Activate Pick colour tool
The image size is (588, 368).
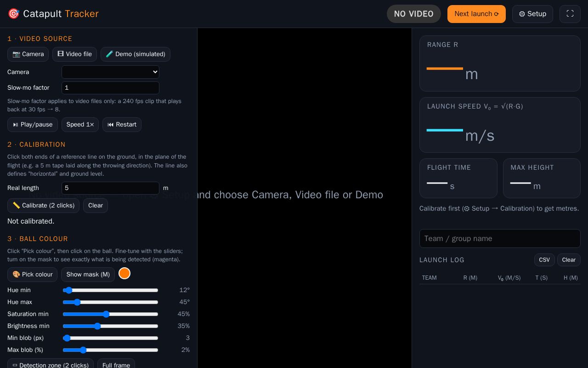point(32,275)
